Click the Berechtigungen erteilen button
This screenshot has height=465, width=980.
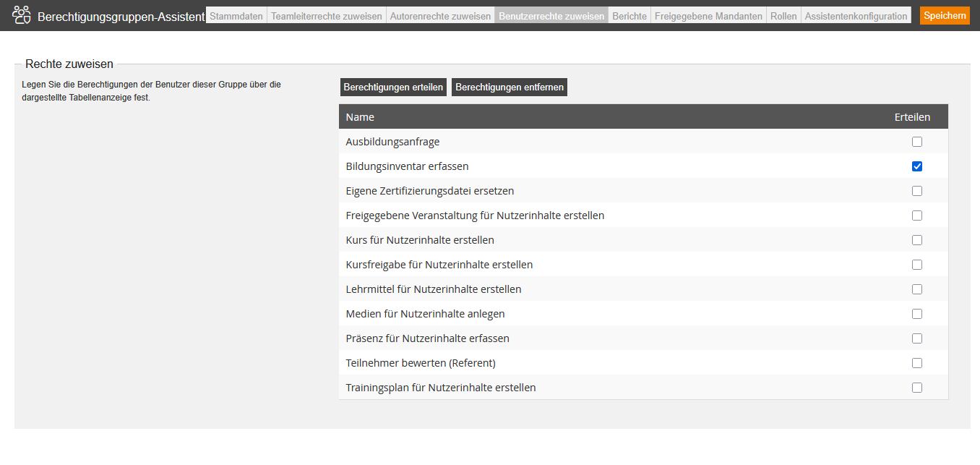pyautogui.click(x=393, y=88)
